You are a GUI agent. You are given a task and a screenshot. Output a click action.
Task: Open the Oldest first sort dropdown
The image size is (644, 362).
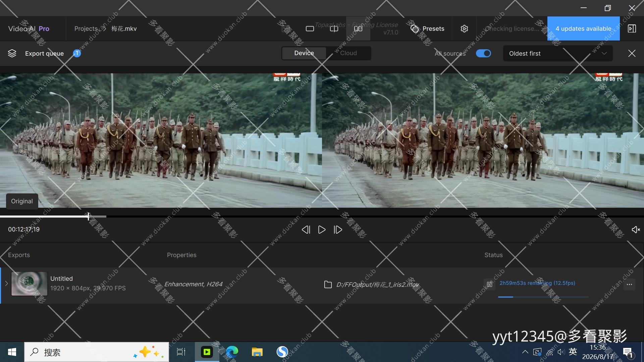click(558, 53)
